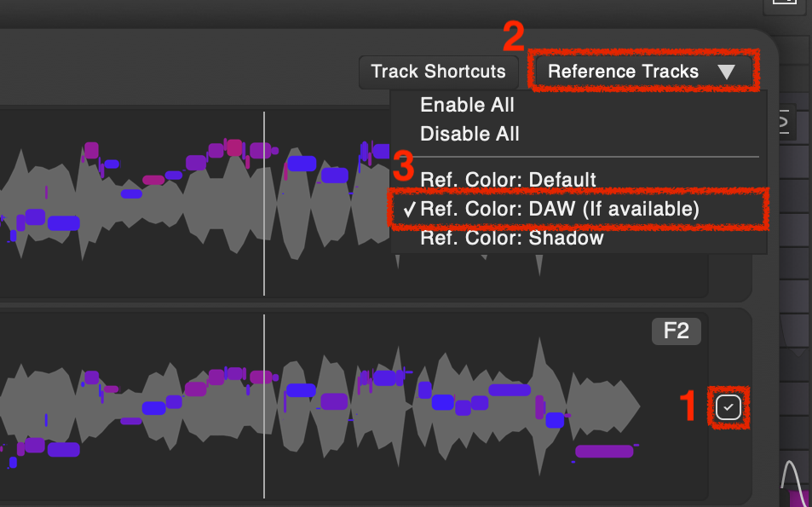Toggle the F2 track reference checkbox
Image resolution: width=812 pixels, height=507 pixels.
[728, 408]
